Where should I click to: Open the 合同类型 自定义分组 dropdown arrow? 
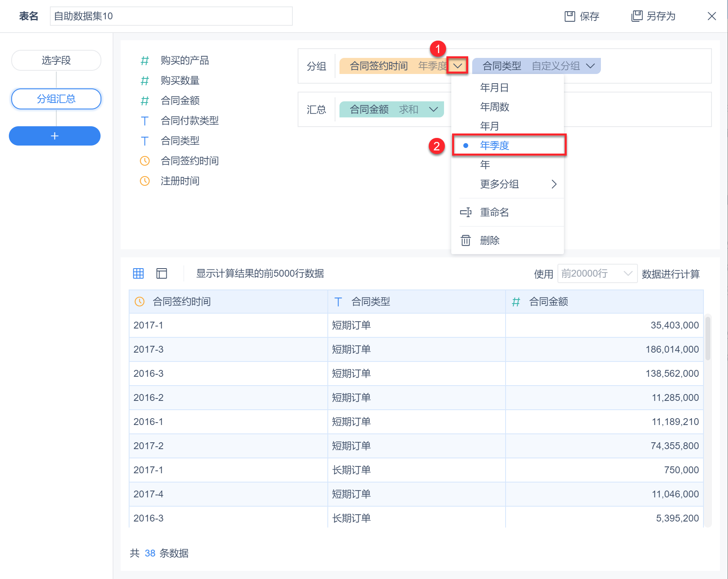tap(590, 66)
